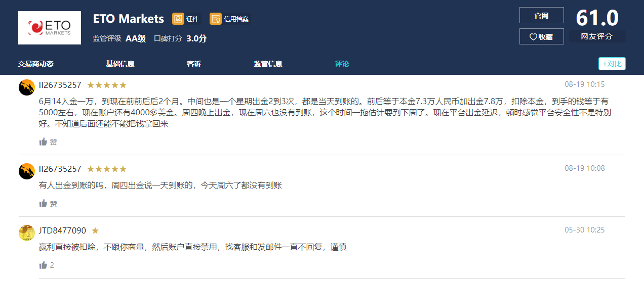644x281 pixels.
Task: Select the 评论 reviews tab
Action: 342,64
